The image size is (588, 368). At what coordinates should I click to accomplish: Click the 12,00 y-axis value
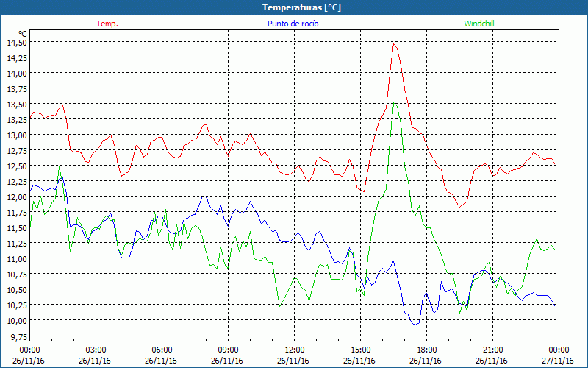17,197
